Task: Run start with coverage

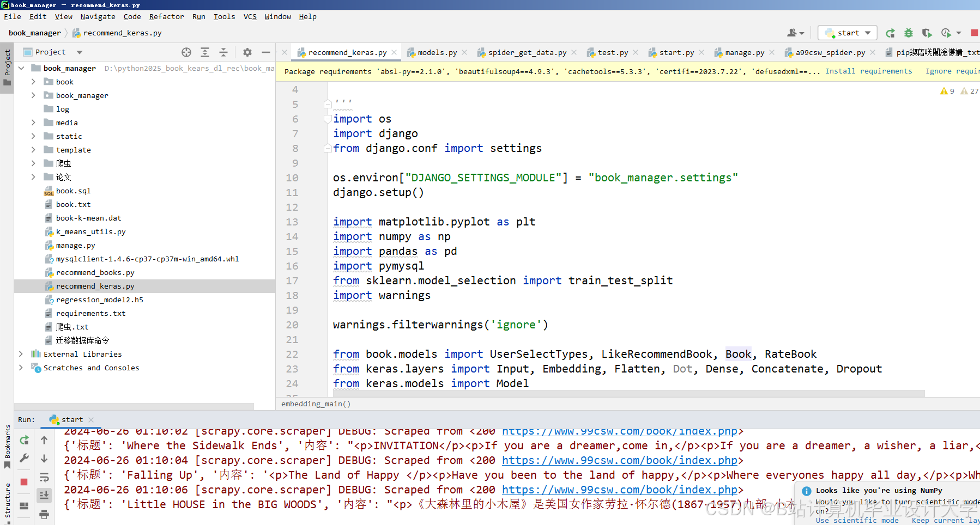Action: pyautogui.click(x=927, y=33)
